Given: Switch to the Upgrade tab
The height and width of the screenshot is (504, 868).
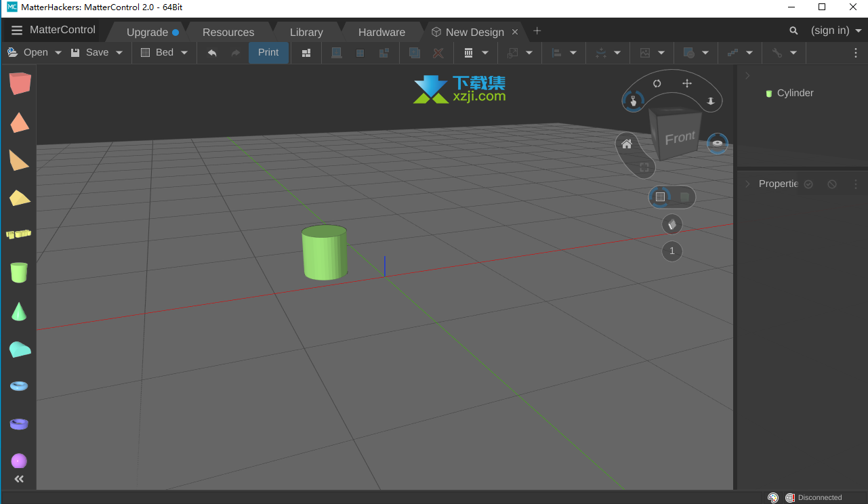Looking at the screenshot, I should click(147, 32).
